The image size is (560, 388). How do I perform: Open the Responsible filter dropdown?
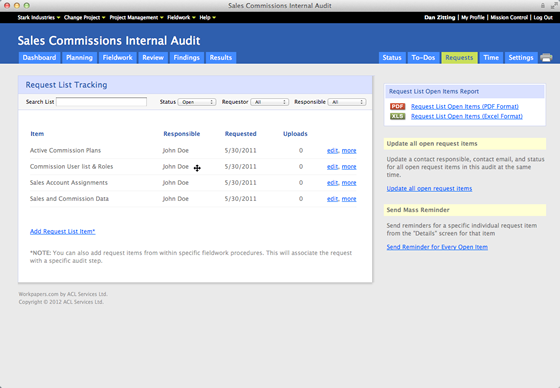pos(347,102)
